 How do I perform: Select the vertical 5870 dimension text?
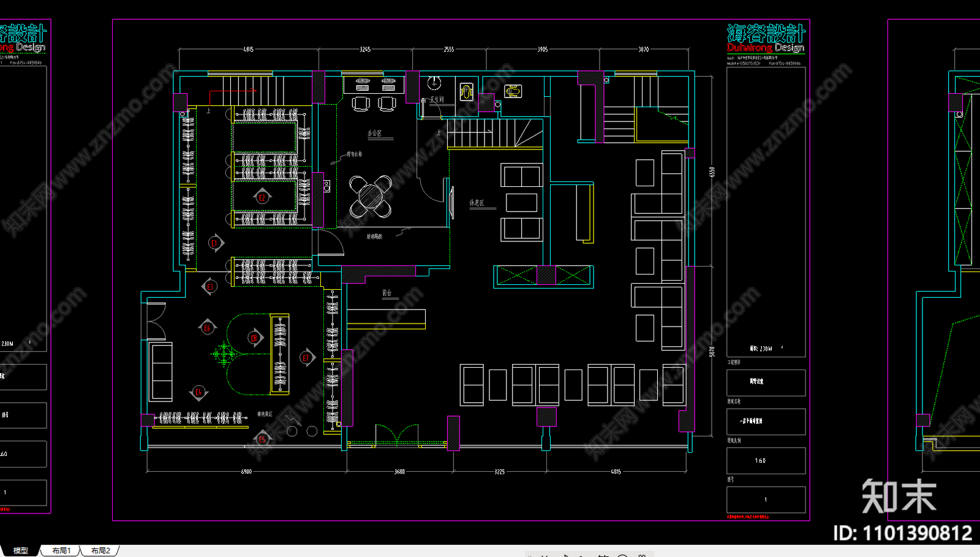tap(712, 352)
